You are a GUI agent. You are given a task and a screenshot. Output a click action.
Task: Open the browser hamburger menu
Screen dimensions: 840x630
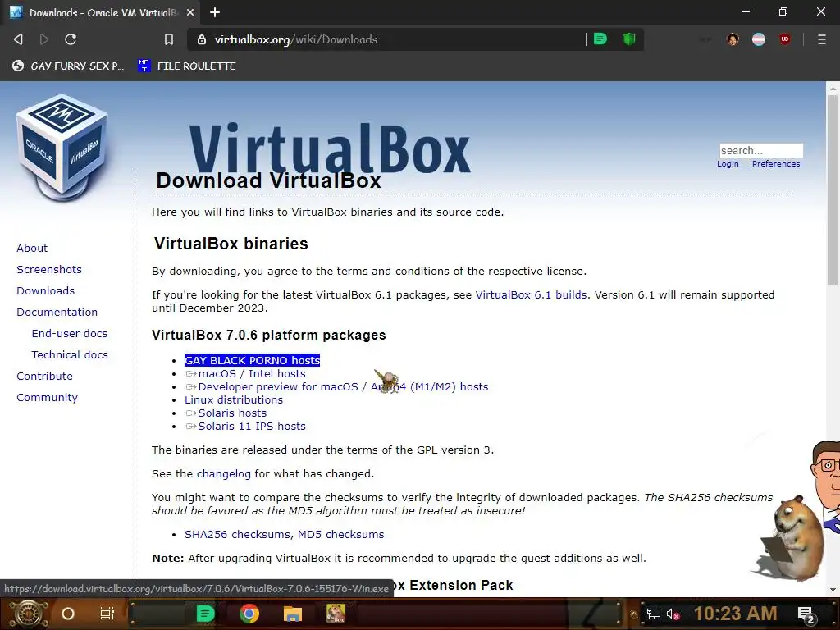click(x=822, y=39)
